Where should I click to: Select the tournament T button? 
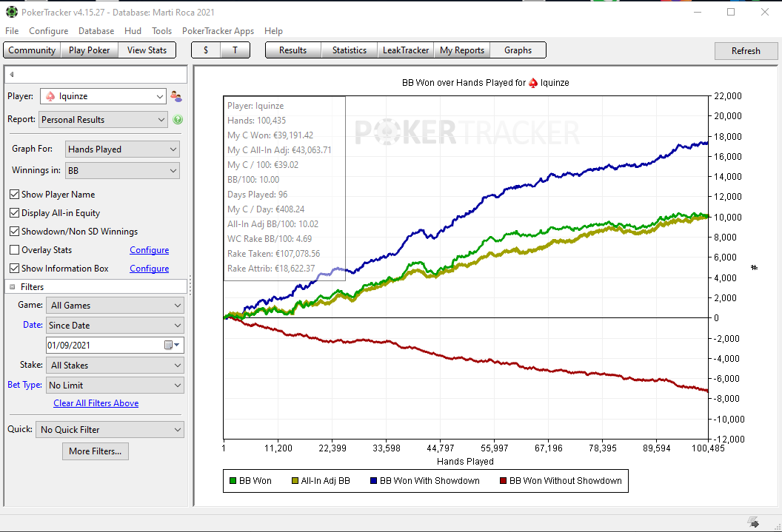235,50
